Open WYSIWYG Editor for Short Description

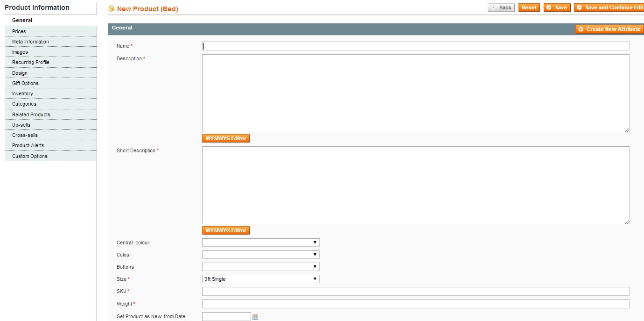pos(226,230)
